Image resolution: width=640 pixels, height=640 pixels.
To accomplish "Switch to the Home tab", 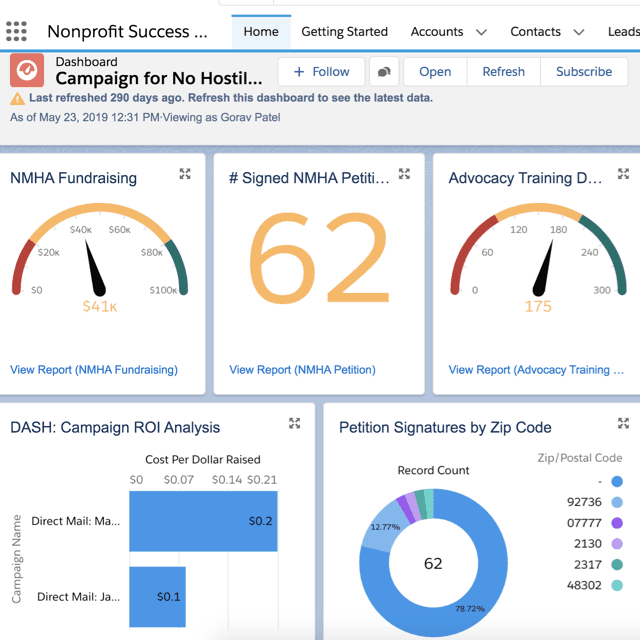I will pos(261,32).
